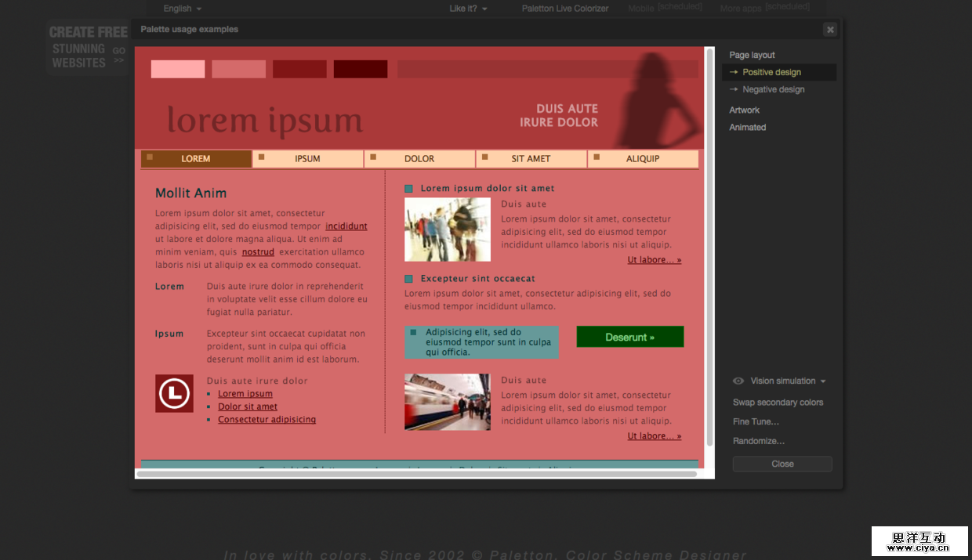Click the clock icon beside Duis aute irure dolor
The width and height of the screenshot is (972, 560).
[x=174, y=393]
